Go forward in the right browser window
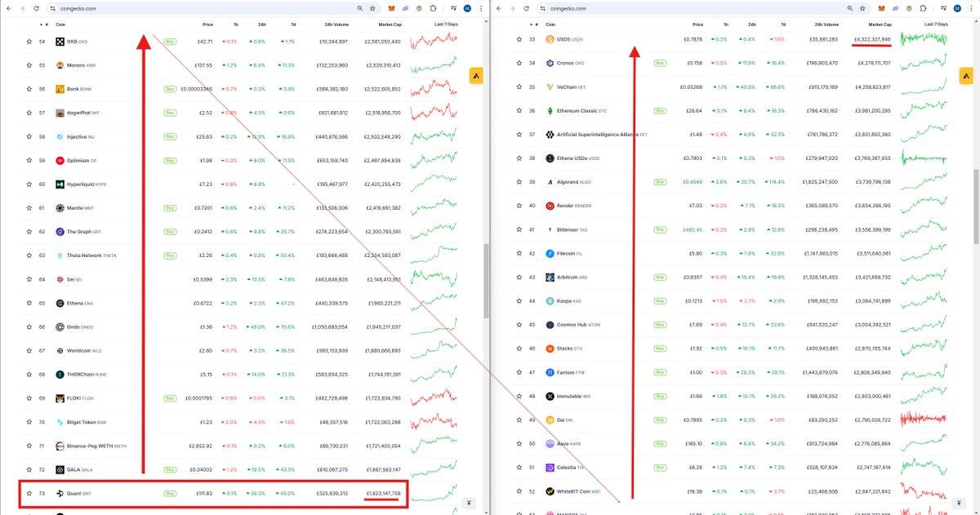Screen dimensions: 980x515 [x=512, y=8]
